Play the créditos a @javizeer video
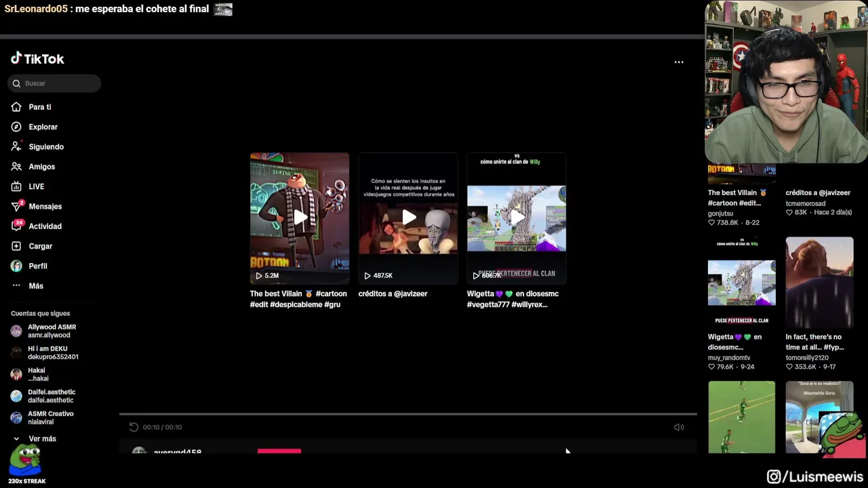Screen dimensions: 868x488 pos(408,218)
